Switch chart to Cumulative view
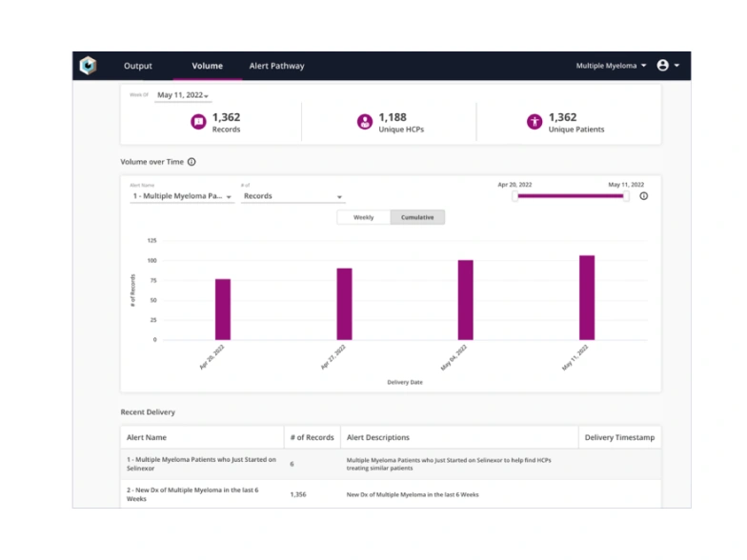Viewport: 747px width, 560px height. [417, 217]
